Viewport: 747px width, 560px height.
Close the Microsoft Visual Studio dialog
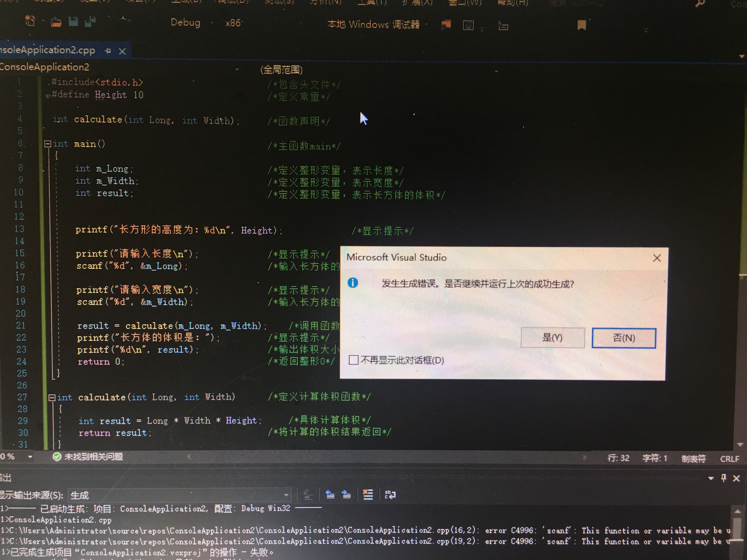657,258
